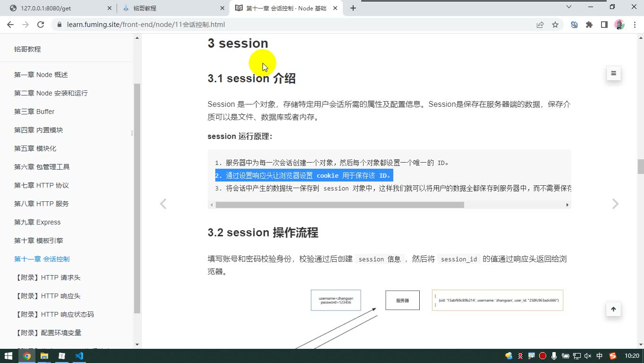Open 第七章 HTTP 协议 chapter
The image size is (644, 363).
coord(42,185)
